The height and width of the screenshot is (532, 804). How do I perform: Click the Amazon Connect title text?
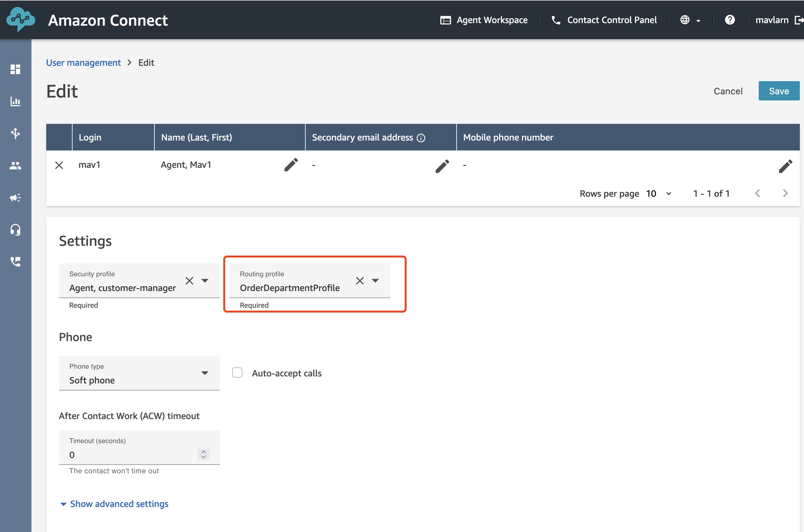(x=108, y=20)
